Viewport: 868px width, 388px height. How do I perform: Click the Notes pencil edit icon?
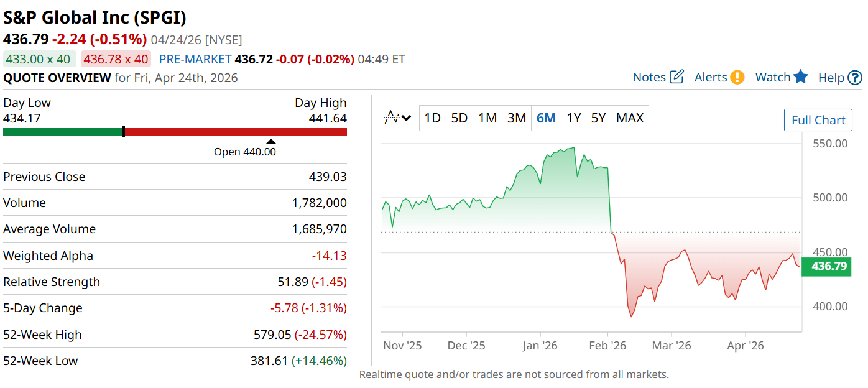point(676,77)
